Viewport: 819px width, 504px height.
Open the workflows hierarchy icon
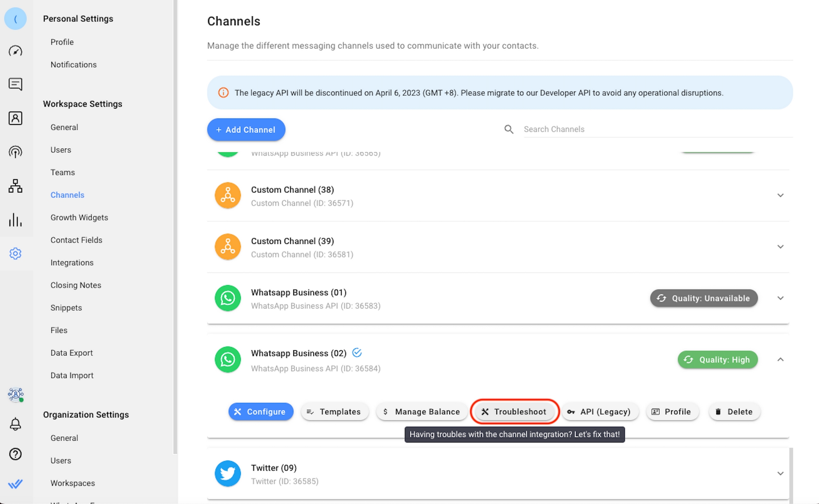[15, 186]
